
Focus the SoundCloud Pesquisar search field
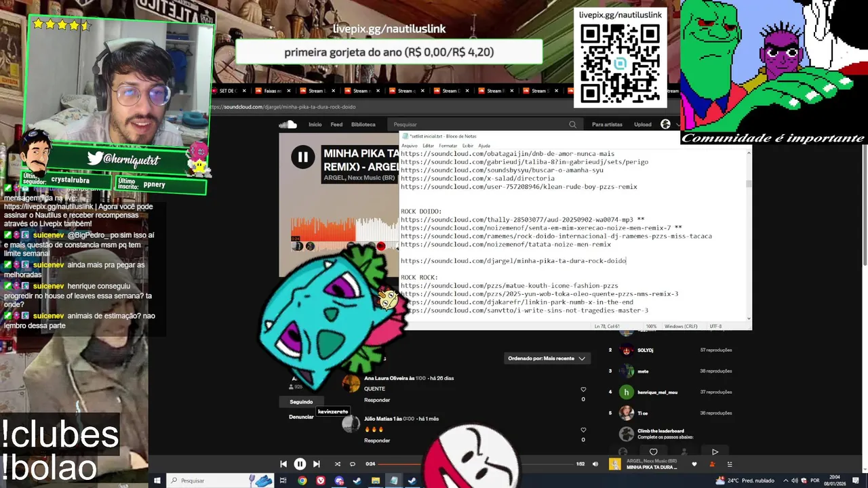coord(485,125)
